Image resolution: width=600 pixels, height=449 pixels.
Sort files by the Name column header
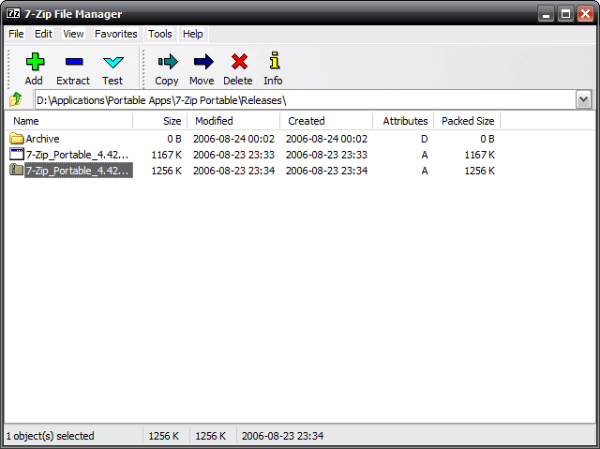click(68, 121)
